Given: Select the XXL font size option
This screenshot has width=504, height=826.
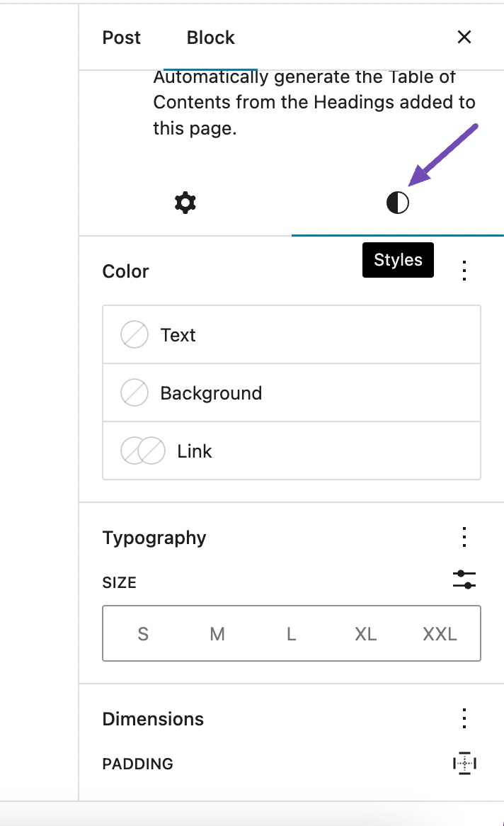Looking at the screenshot, I should coord(440,633).
